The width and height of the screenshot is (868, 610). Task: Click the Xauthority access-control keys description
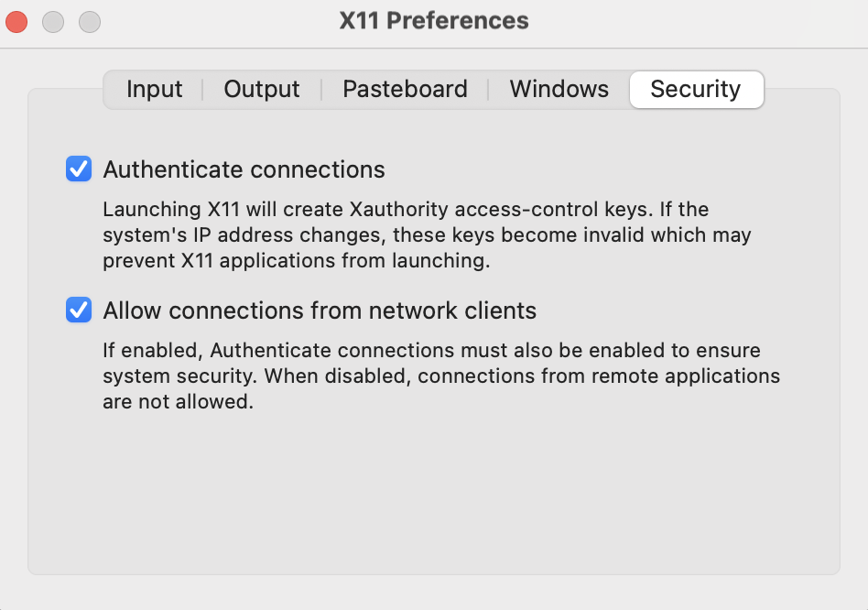coord(426,235)
